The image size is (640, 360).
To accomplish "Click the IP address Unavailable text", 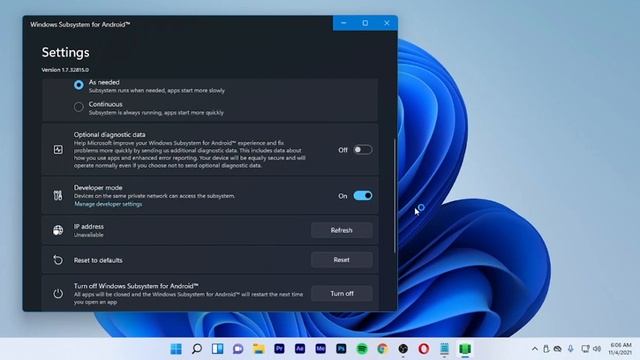I will (89, 235).
